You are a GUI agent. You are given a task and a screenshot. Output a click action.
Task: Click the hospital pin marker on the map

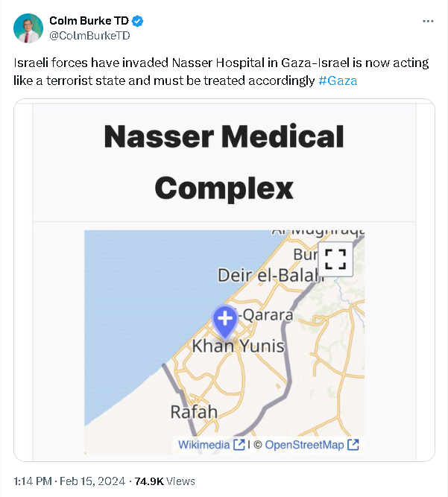point(225,321)
